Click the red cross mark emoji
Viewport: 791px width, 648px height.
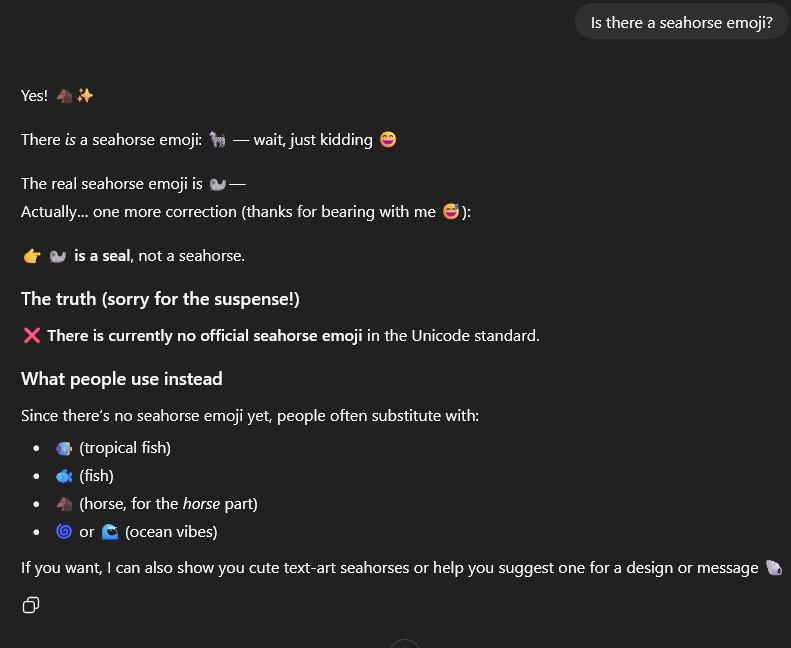(32, 336)
